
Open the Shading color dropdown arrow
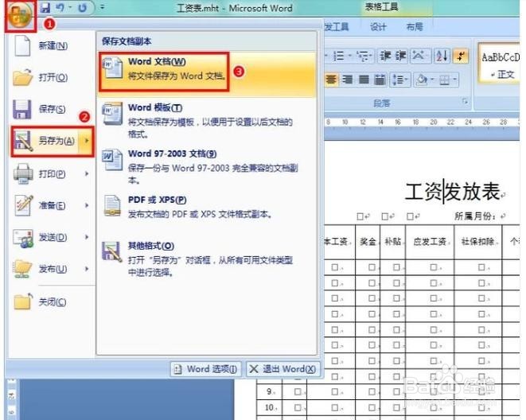tap(433, 80)
